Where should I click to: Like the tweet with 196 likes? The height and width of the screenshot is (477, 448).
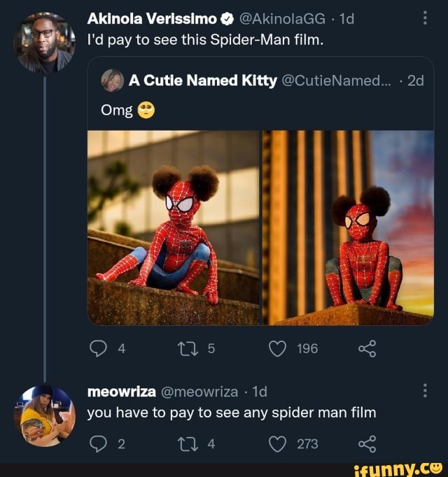[278, 348]
